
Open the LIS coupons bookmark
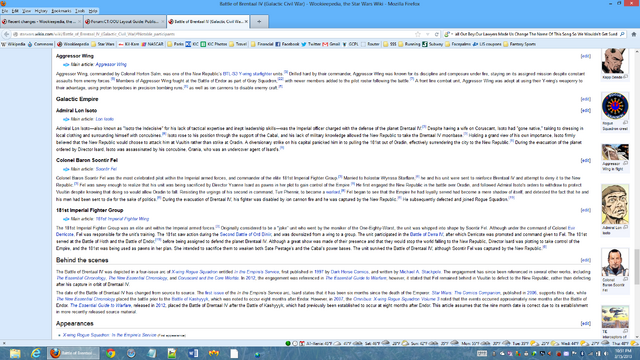point(487,44)
